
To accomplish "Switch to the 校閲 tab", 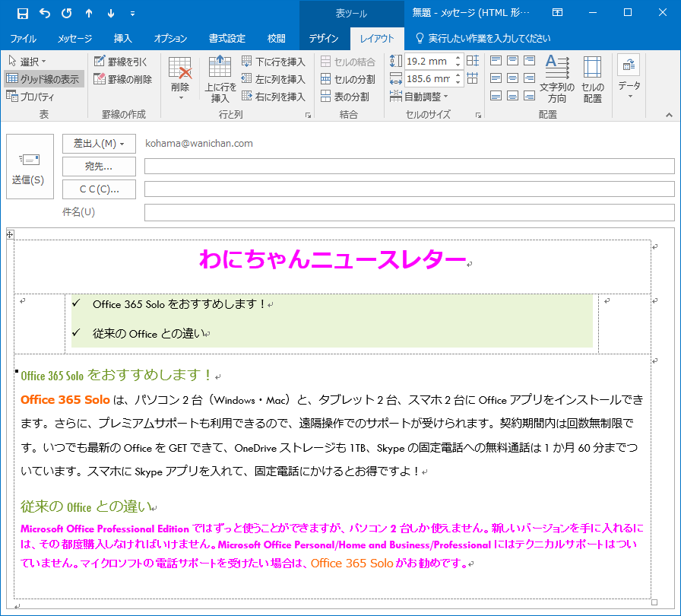I will click(276, 39).
